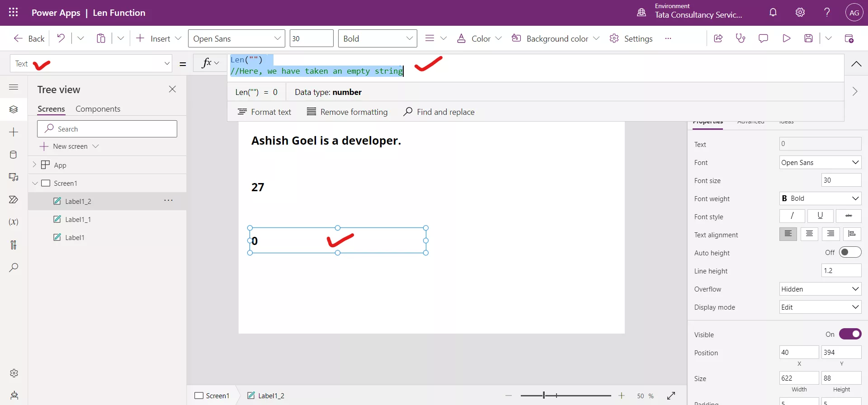Open the Font dropdown in Properties
This screenshot has width=868, height=405.
click(820, 162)
